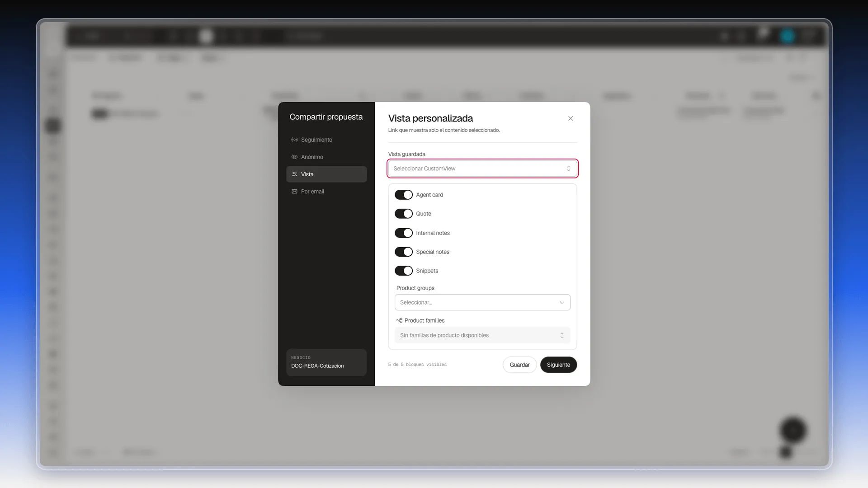Go to the Seguimiento section
868x488 pixels.
[x=326, y=140]
